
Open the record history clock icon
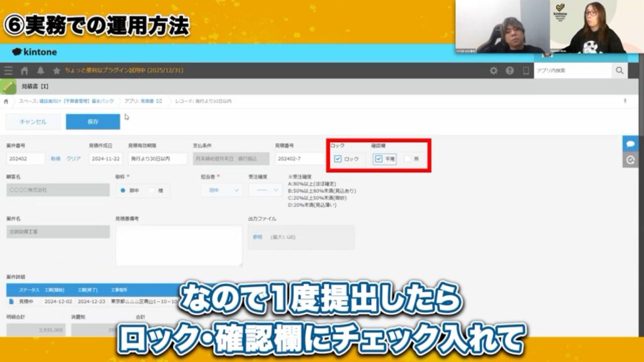630,160
